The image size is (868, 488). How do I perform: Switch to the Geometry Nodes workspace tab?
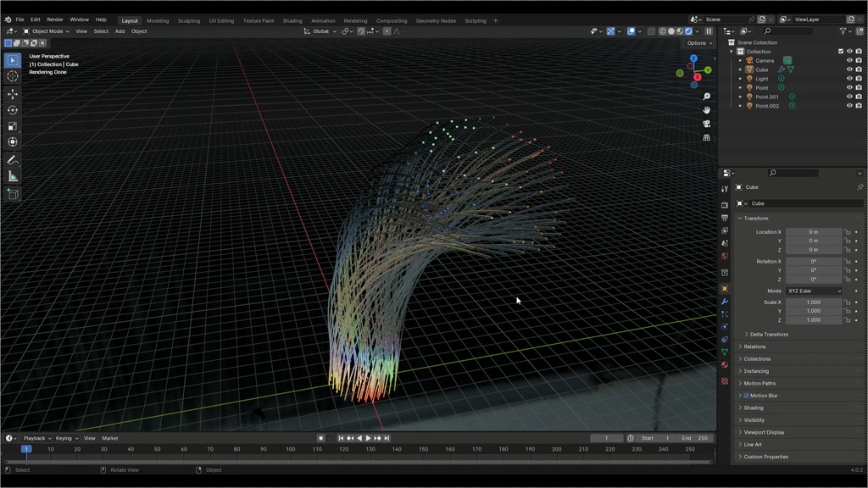[x=436, y=20]
